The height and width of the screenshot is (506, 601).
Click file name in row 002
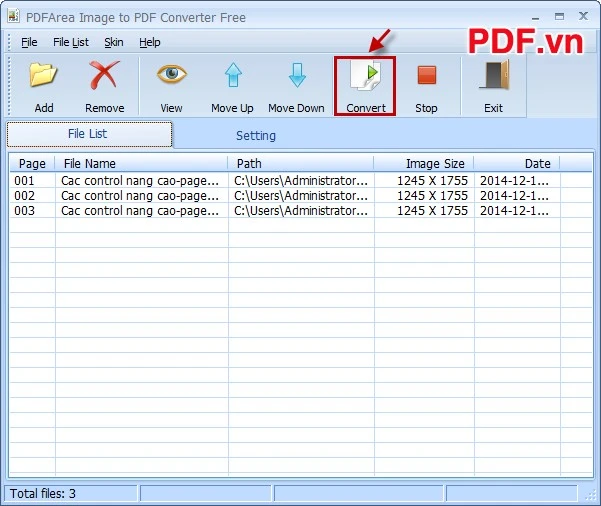point(140,196)
